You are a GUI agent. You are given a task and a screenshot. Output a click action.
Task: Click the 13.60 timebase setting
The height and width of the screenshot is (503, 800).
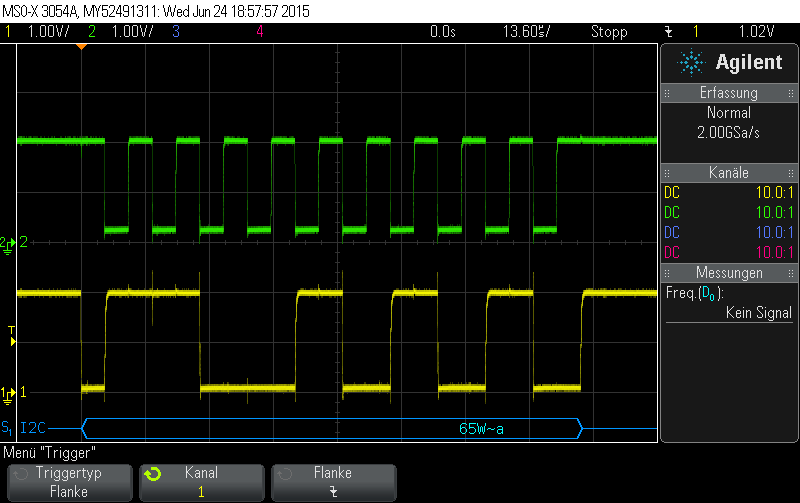527,32
